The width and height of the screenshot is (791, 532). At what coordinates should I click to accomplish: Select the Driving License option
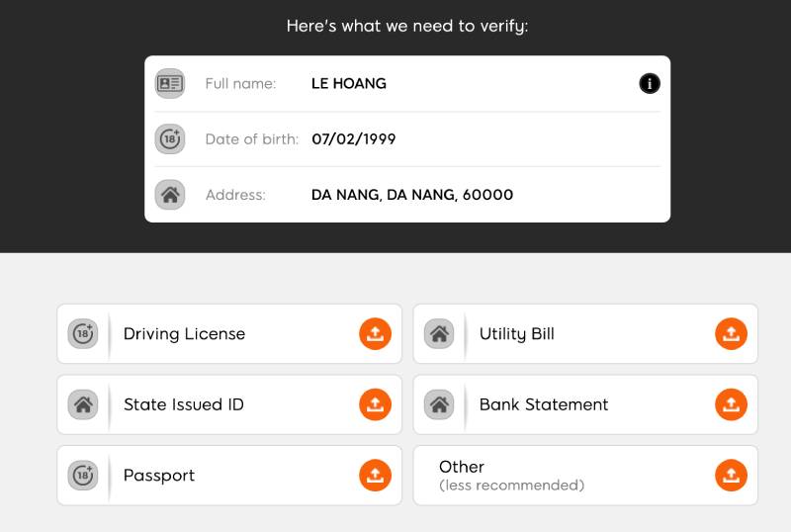pos(184,334)
